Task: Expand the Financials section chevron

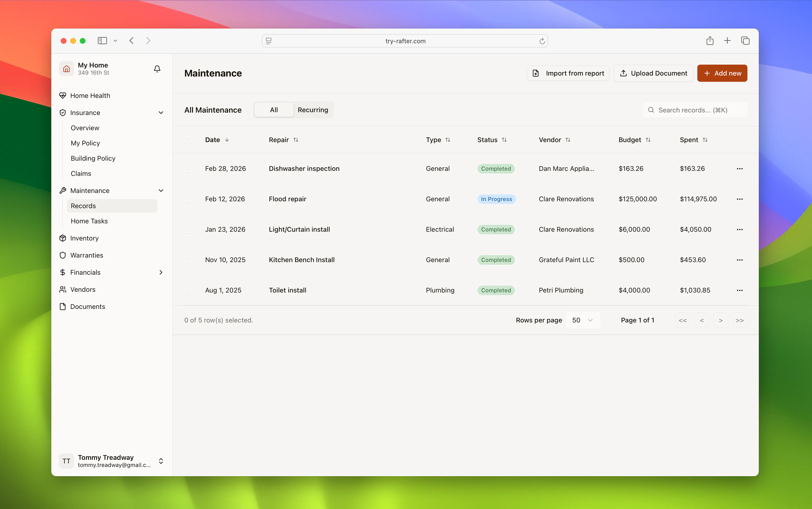Action: click(161, 272)
